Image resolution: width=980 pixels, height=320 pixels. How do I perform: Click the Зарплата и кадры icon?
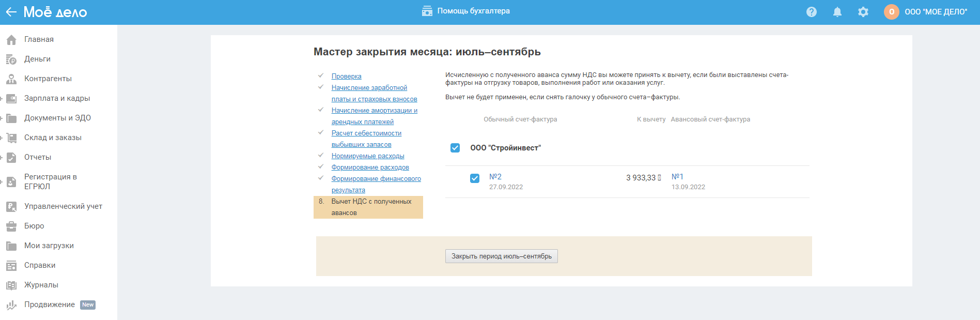[11, 98]
